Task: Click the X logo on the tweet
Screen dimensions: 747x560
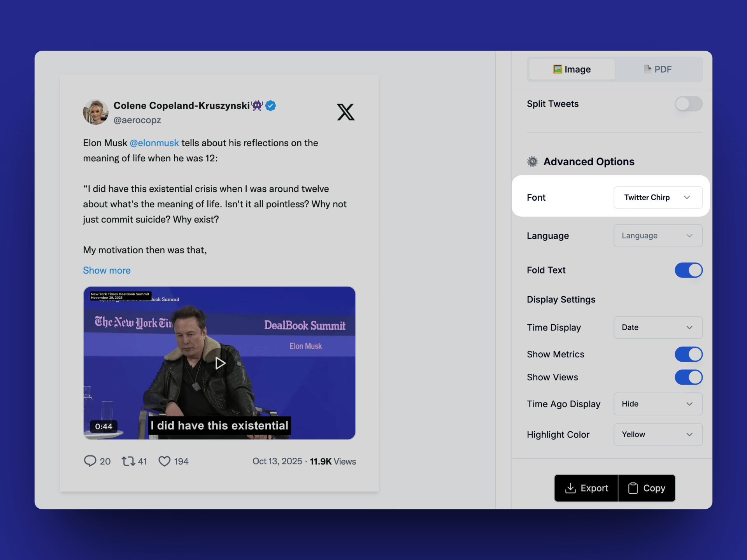Action: (x=345, y=112)
